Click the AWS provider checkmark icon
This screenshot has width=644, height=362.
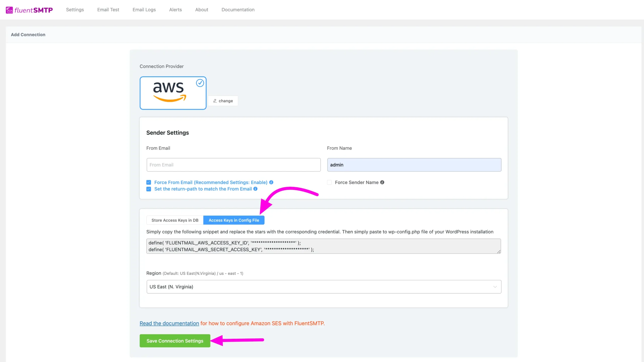coord(200,83)
